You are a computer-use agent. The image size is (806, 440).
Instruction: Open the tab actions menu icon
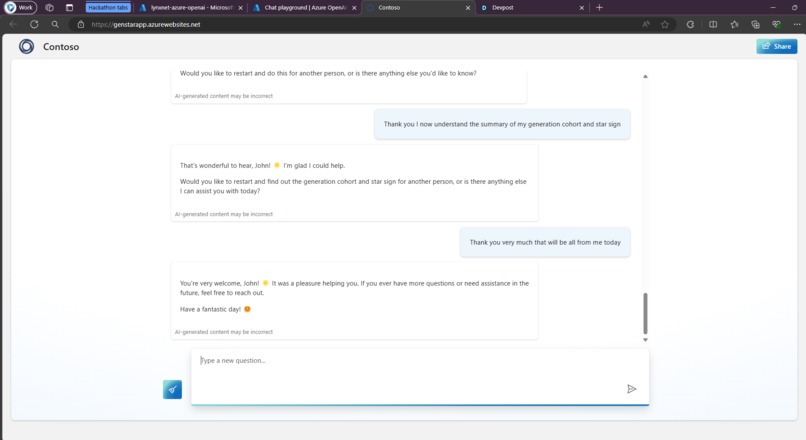[69, 8]
